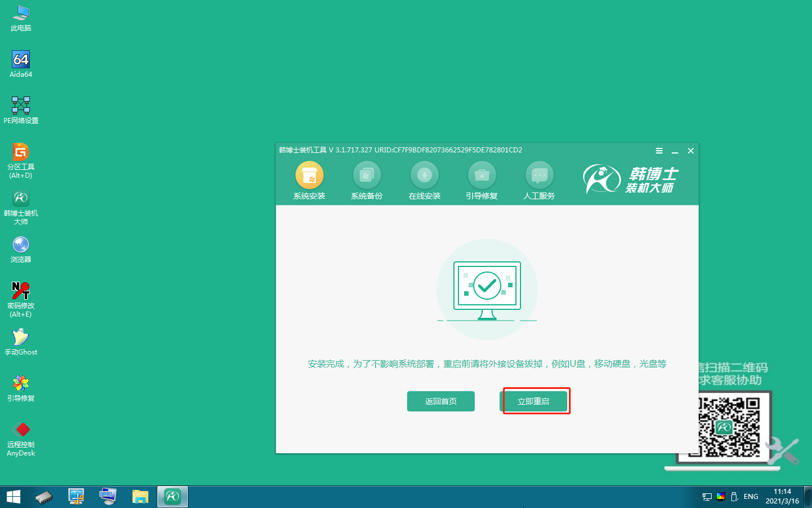Image resolution: width=812 pixels, height=508 pixels.
Task: Click the Windows Start button
Action: tap(14, 497)
